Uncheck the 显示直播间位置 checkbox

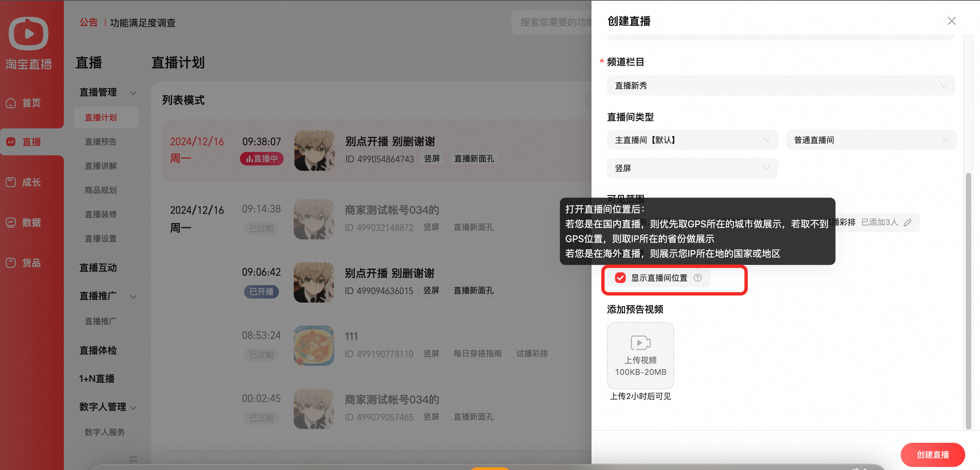(x=620, y=278)
